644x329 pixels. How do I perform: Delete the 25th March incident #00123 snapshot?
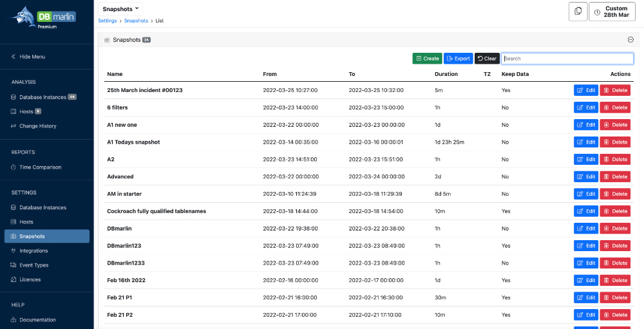(x=615, y=90)
